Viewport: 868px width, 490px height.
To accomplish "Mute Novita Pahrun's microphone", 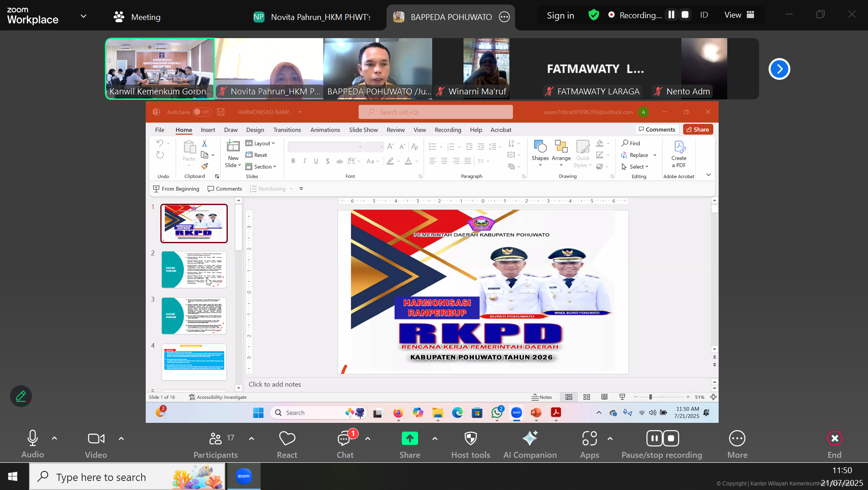I will click(222, 91).
